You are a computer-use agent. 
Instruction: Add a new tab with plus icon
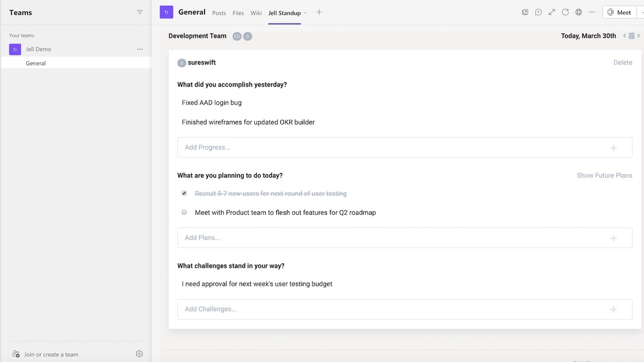[319, 12]
